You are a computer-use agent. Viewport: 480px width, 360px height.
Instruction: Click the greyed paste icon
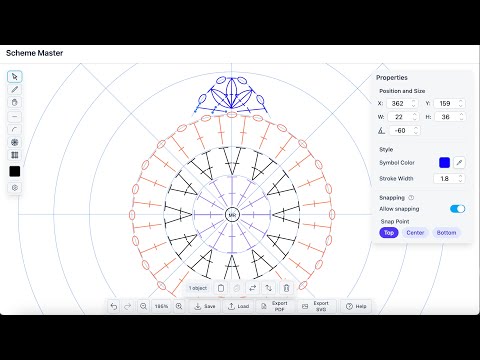tap(237, 288)
